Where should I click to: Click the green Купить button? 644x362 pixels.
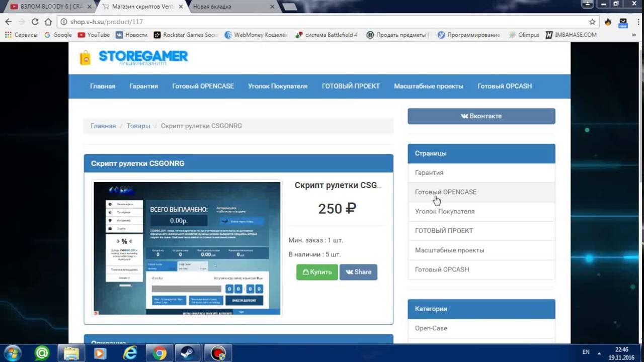[317, 272]
